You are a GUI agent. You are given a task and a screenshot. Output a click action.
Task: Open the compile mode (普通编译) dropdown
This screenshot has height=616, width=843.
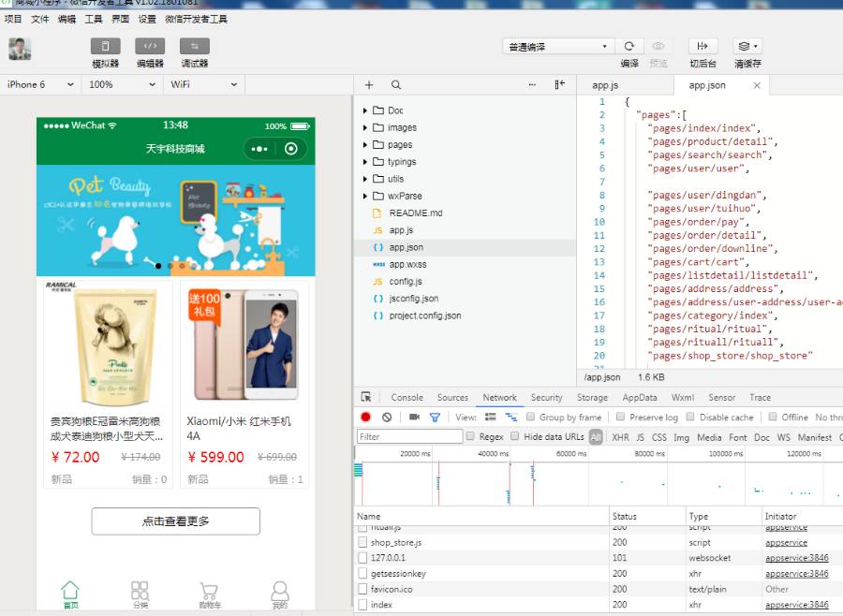(558, 47)
